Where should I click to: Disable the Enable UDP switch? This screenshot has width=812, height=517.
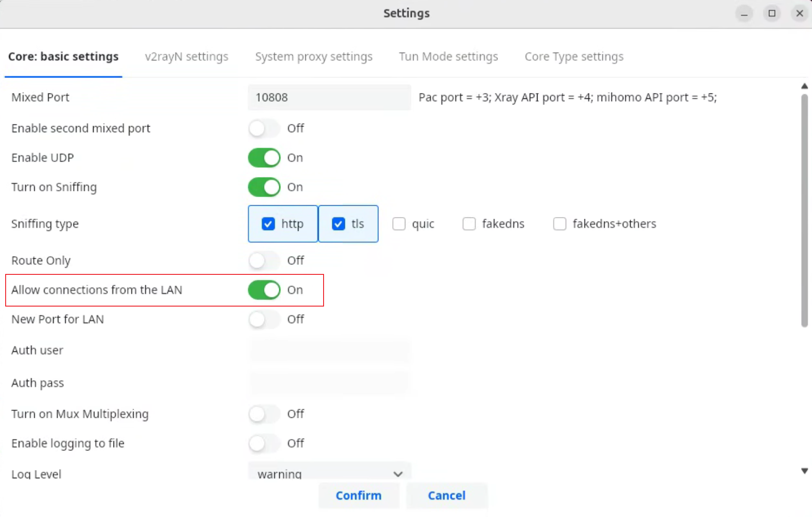click(264, 158)
